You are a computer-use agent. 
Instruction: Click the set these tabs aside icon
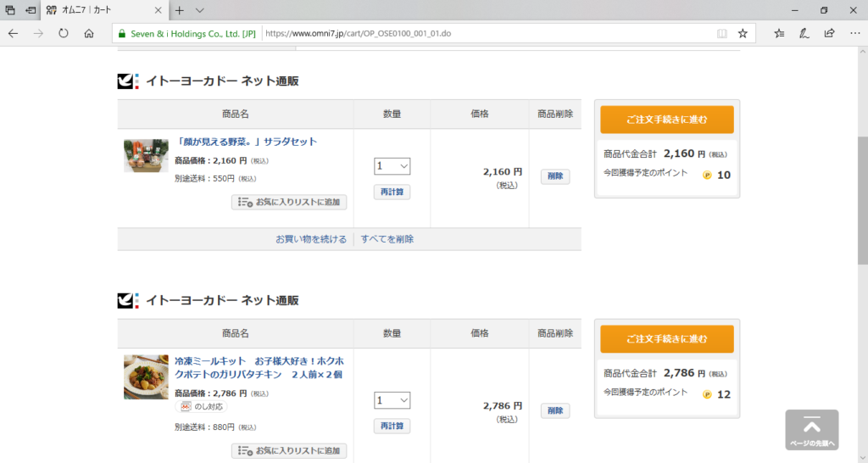pos(31,10)
